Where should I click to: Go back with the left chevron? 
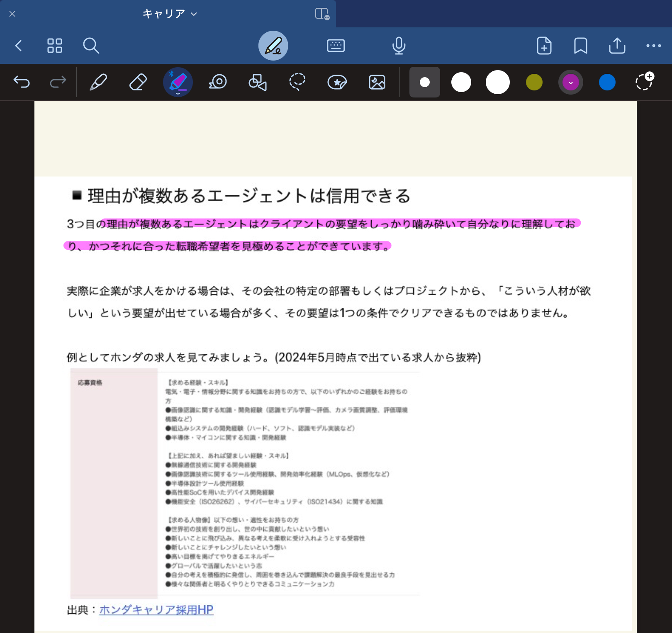coord(19,46)
